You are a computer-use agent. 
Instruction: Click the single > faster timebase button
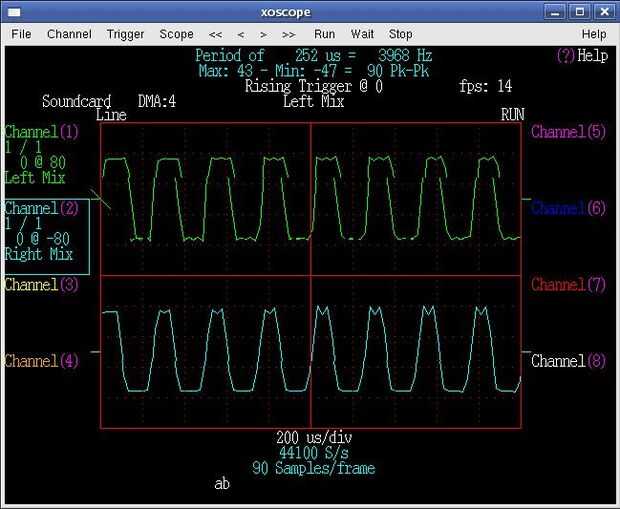click(264, 34)
